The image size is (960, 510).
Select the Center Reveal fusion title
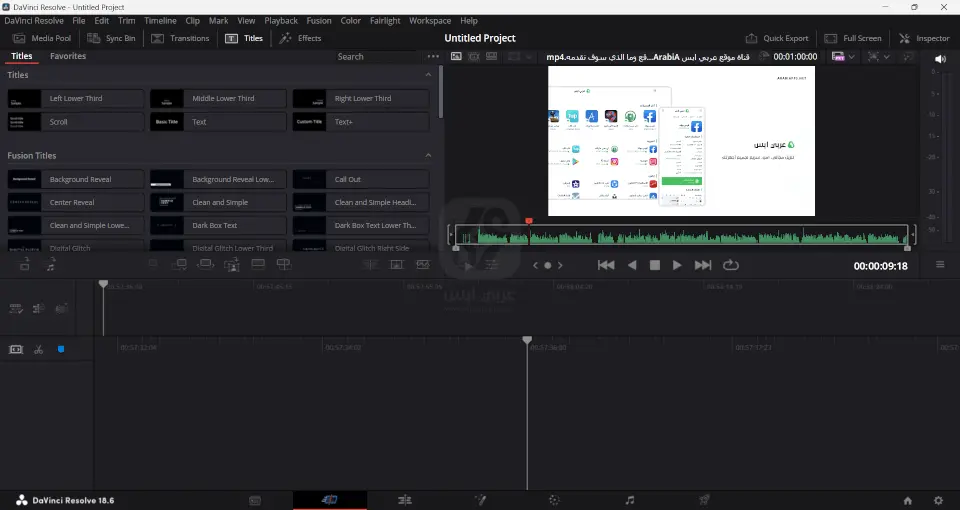76,203
